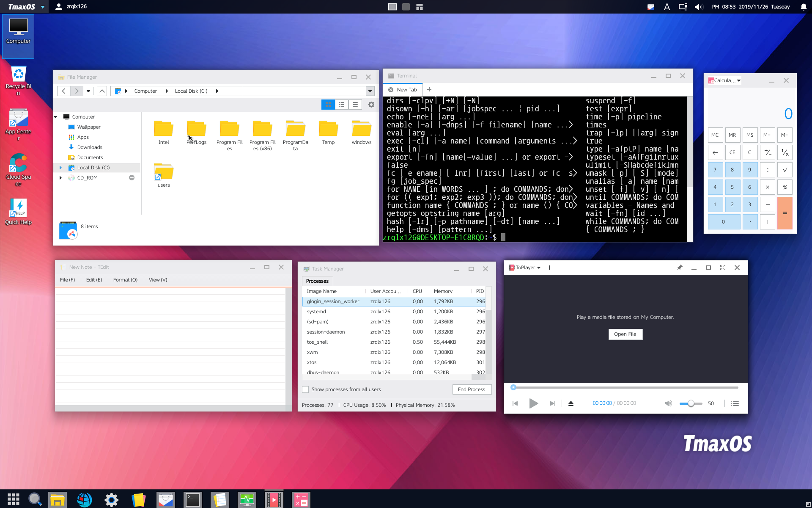Screen dimensions: 812x508
Task: Click digit 7 in Calculator
Action: pyautogui.click(x=715, y=170)
